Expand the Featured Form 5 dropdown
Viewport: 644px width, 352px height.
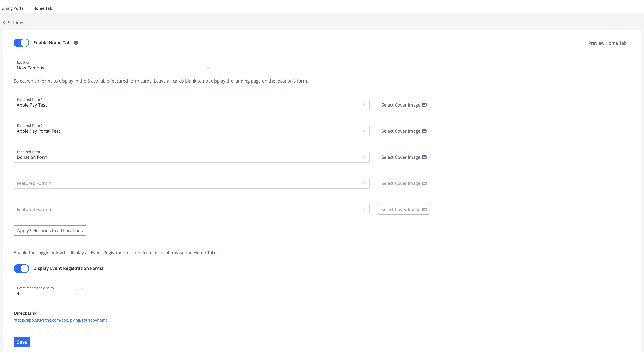pyautogui.click(x=191, y=209)
